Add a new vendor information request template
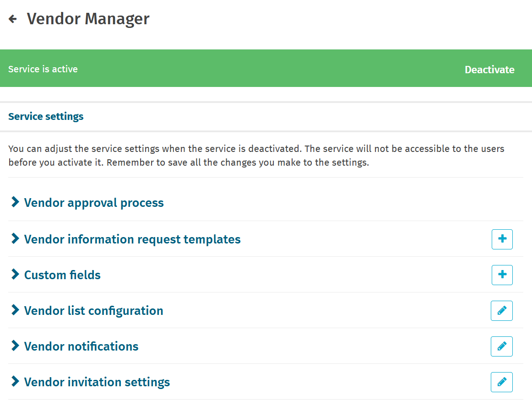532x400 pixels. point(502,239)
